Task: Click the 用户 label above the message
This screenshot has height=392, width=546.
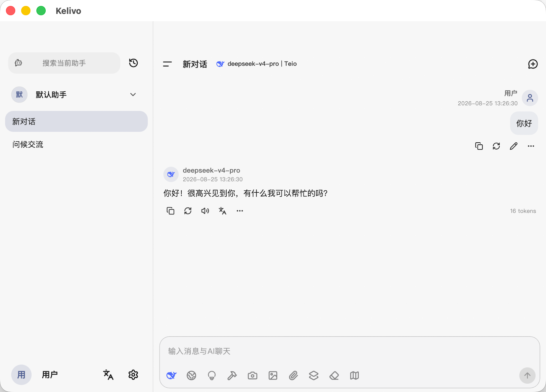Action: coord(511,93)
